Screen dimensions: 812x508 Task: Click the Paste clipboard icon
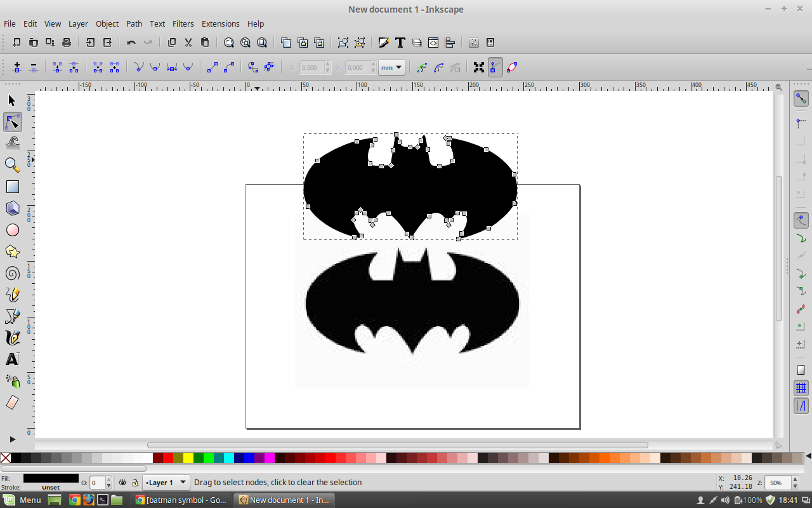(205, 43)
